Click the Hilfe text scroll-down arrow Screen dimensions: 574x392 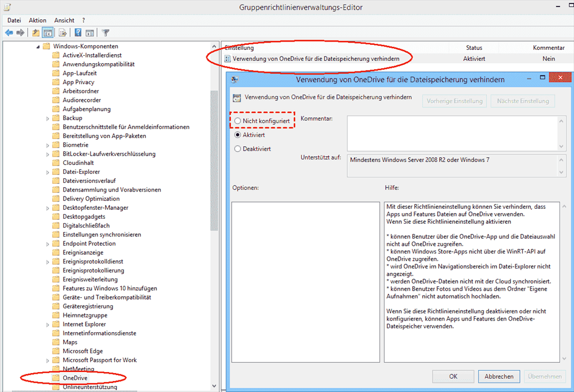[564, 359]
